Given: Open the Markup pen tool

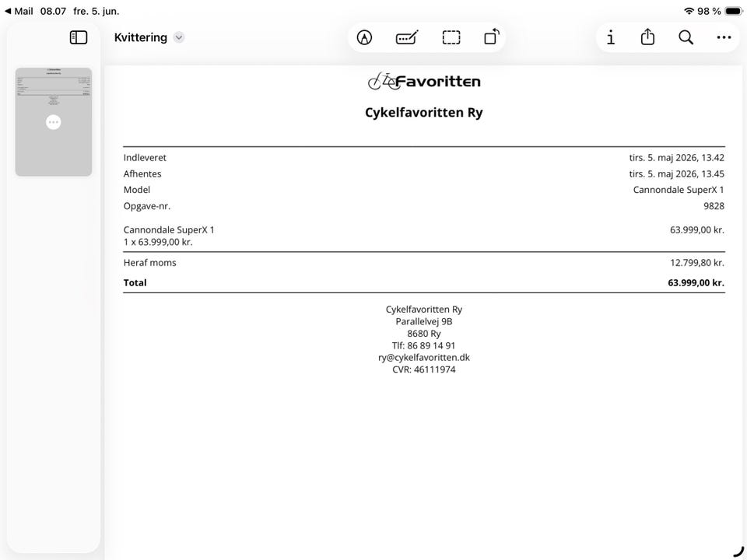Looking at the screenshot, I should pos(364,37).
